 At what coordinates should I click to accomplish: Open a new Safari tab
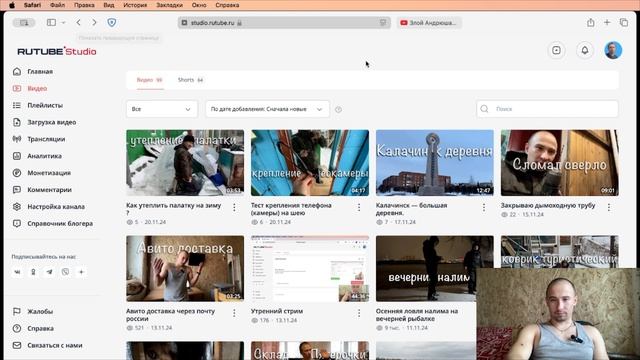tap(607, 23)
